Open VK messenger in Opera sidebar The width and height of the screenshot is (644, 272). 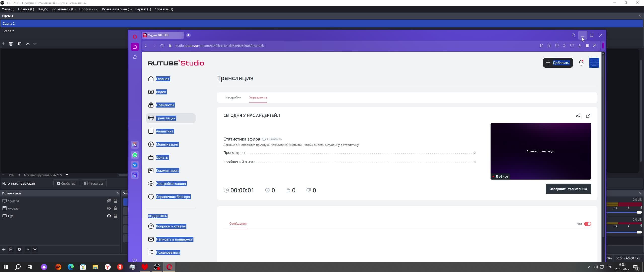click(135, 165)
